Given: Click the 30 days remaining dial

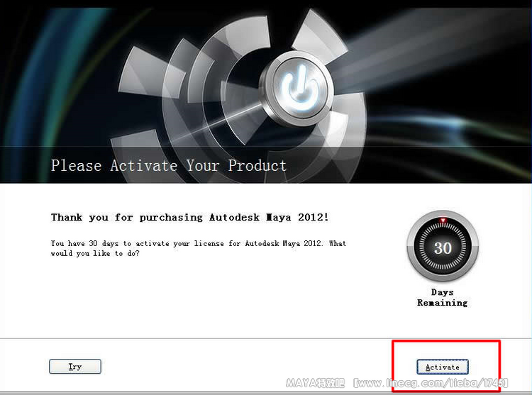Looking at the screenshot, I should click(443, 247).
